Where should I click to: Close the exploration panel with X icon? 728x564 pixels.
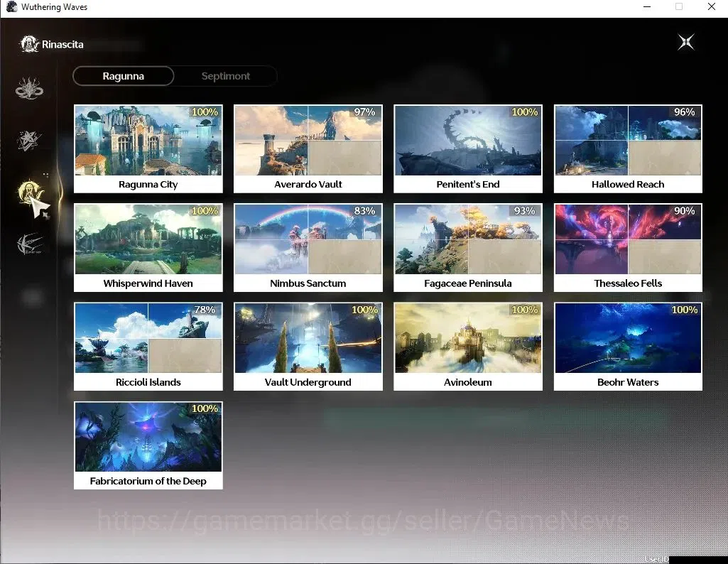686,42
